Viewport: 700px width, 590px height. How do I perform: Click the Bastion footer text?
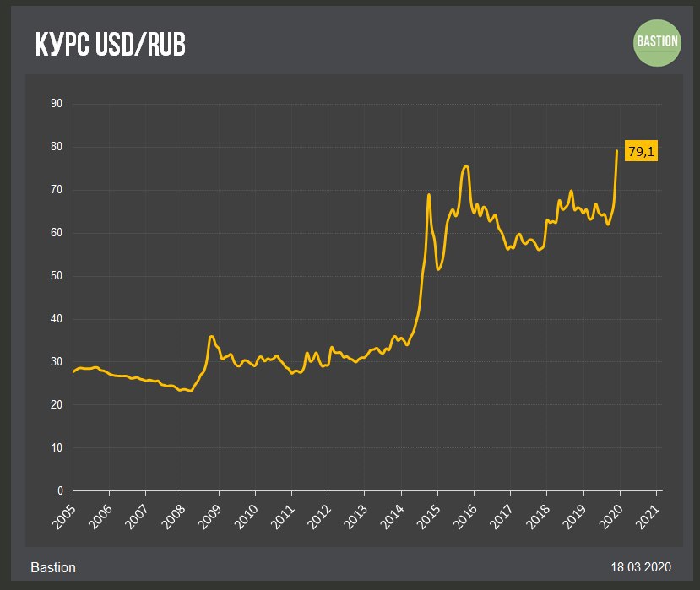(52, 566)
